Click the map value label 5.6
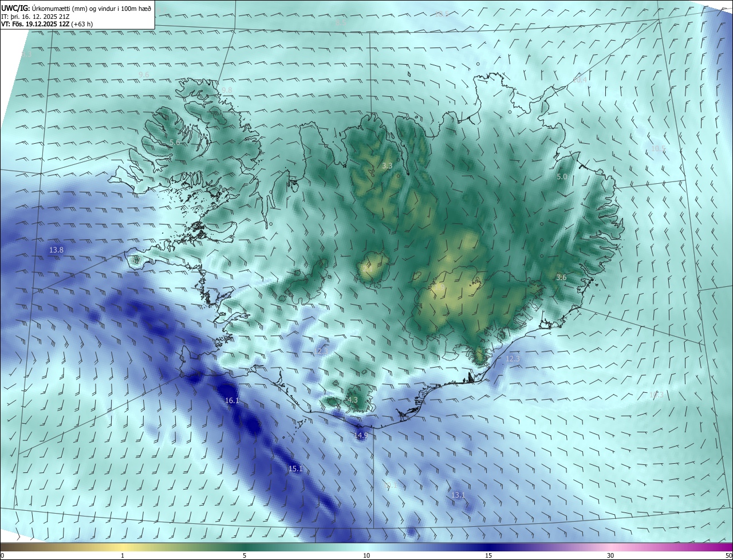 coord(175,142)
